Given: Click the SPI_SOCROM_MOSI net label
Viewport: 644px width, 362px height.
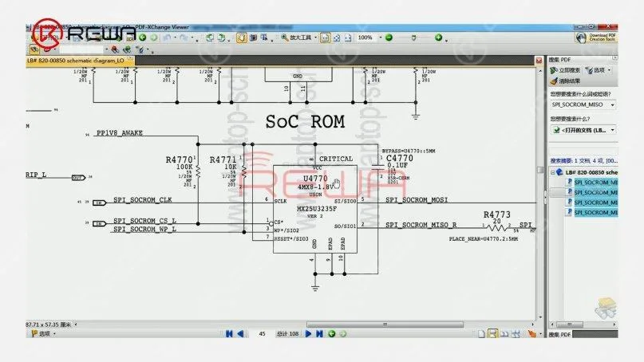Looking at the screenshot, I should (417, 200).
